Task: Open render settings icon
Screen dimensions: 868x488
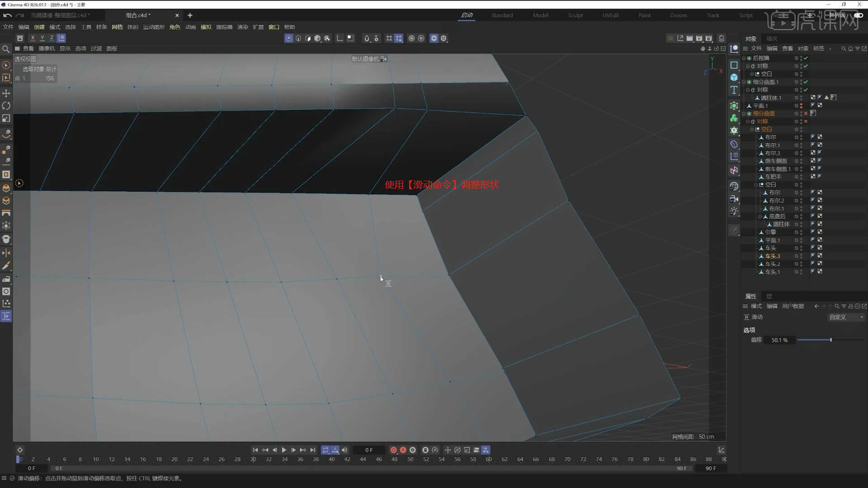Action: (x=709, y=38)
